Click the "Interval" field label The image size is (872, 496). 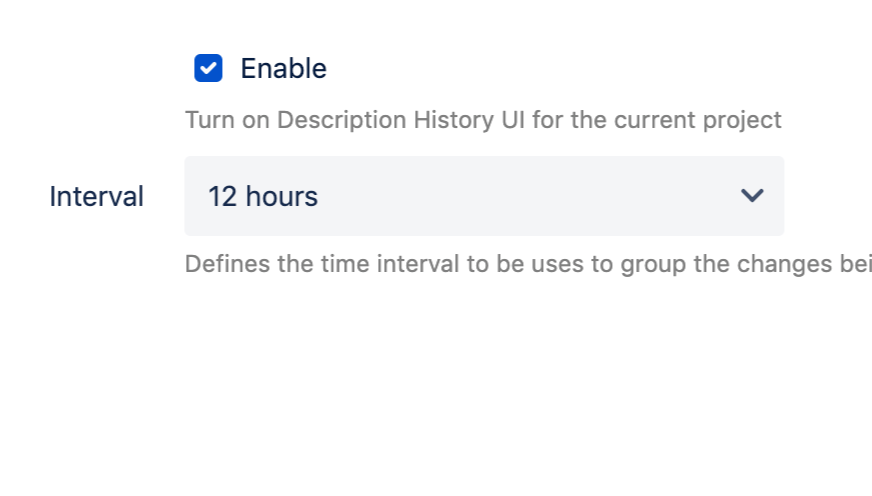[96, 197]
